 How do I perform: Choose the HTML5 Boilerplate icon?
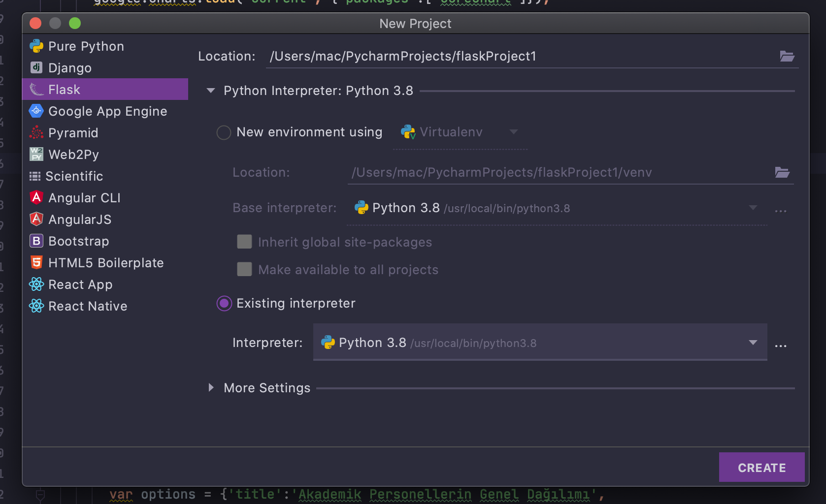point(36,262)
